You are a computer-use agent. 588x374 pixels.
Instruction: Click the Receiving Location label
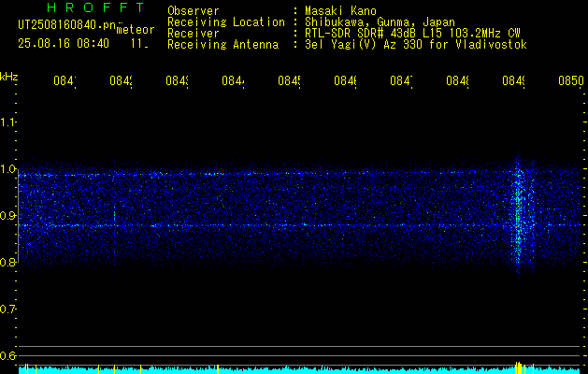(x=226, y=22)
